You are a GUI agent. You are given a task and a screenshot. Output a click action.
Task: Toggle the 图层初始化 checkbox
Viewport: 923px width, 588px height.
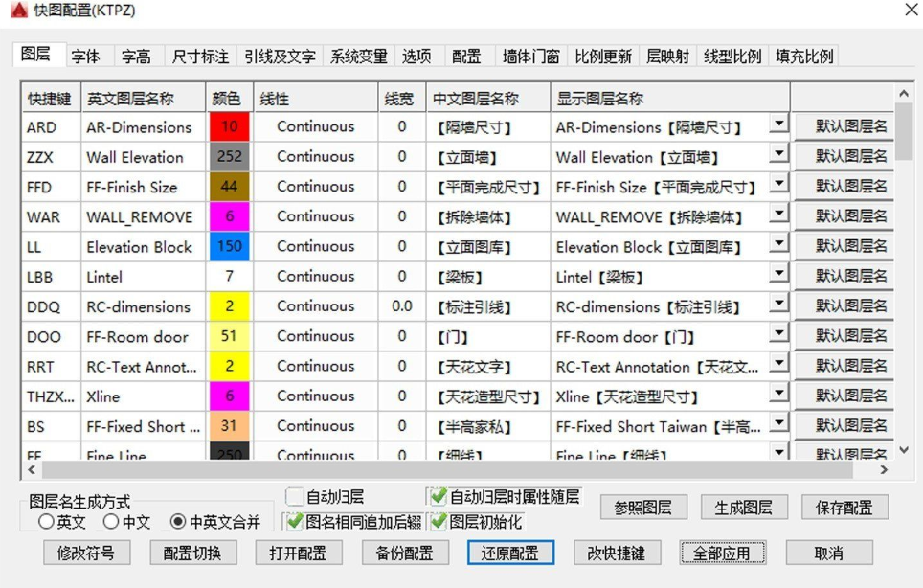(441, 521)
